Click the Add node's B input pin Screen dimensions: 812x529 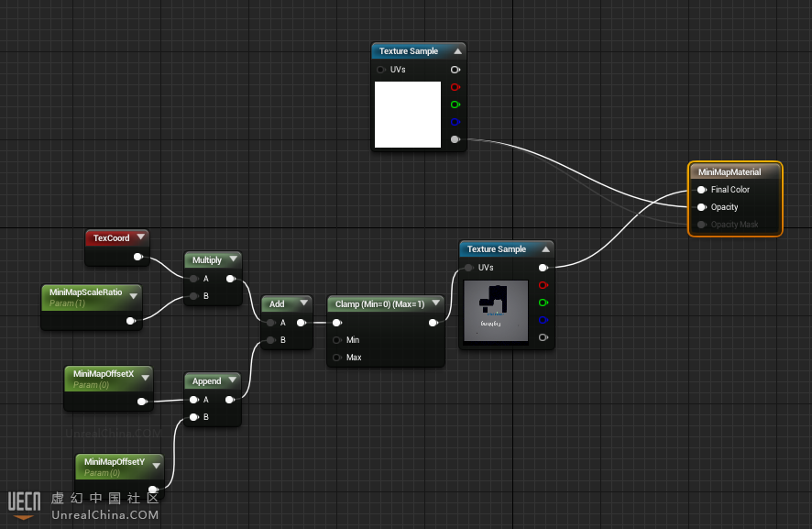coord(270,340)
